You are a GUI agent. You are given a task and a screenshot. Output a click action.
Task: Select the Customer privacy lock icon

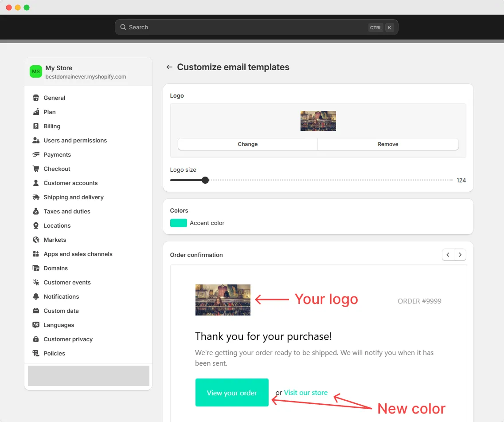click(36, 339)
